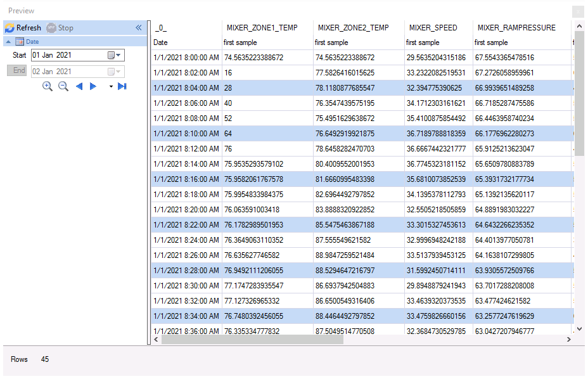Click the _0_ column header
Screen dimensions: 588x379
(161, 28)
